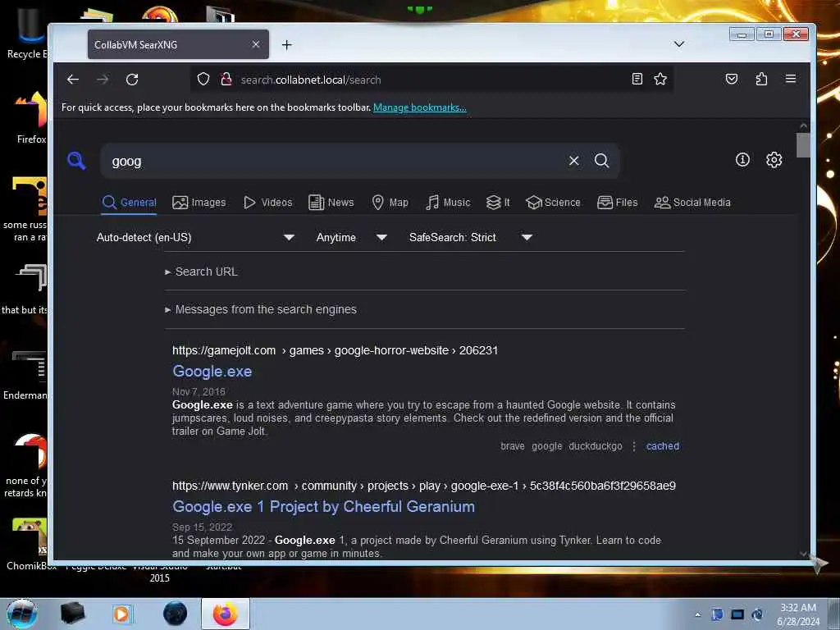The image size is (840, 630).
Task: Switch to the Science category
Action: click(x=553, y=203)
